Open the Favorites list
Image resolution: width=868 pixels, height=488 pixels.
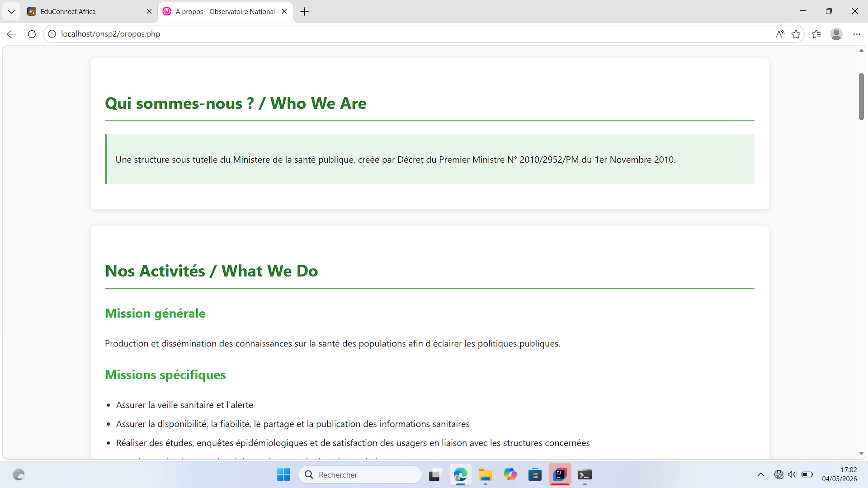[816, 34]
